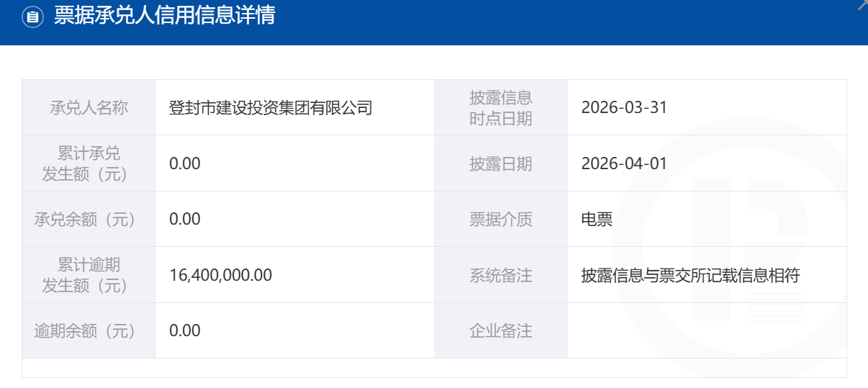Click the disclosure point date 2026-03-31

(x=624, y=108)
